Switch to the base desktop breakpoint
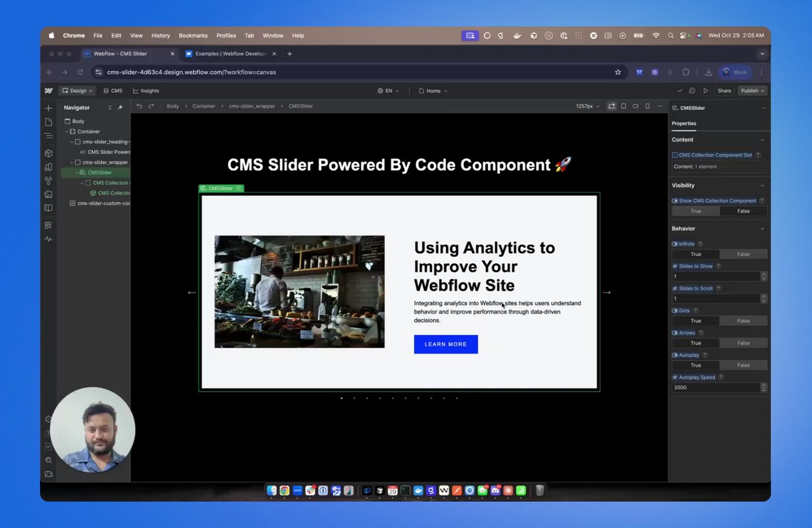The width and height of the screenshot is (812, 528). click(x=612, y=106)
